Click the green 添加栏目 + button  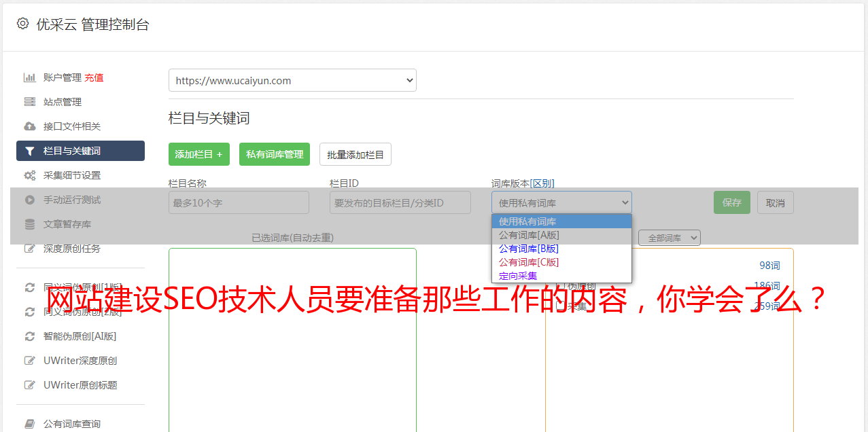tap(199, 154)
